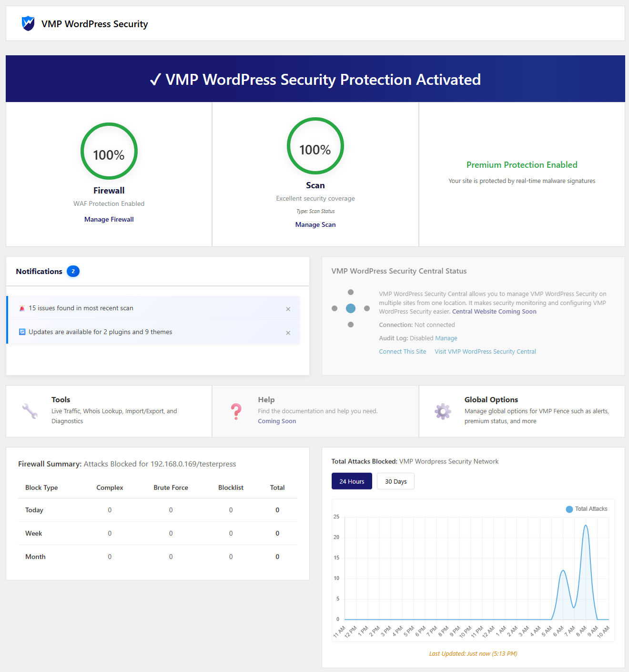Click the Firewall 100% progress circle
Image resolution: width=629 pixels, height=672 pixels.
point(109,152)
